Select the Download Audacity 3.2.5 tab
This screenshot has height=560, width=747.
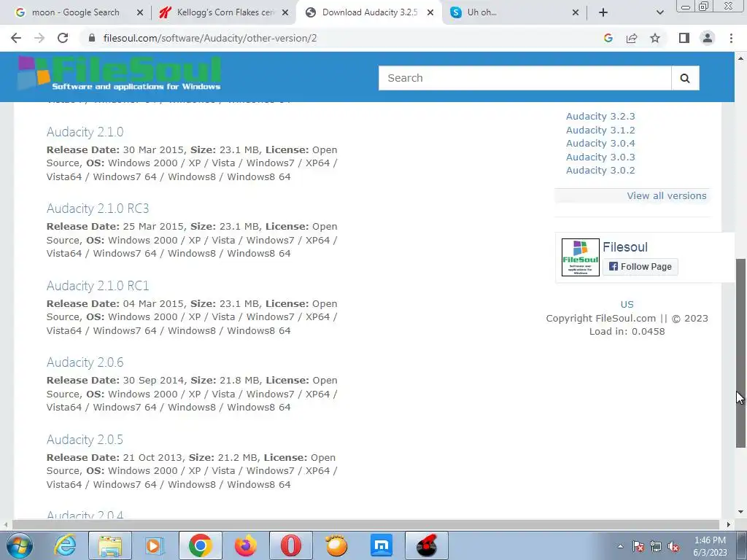click(x=369, y=13)
